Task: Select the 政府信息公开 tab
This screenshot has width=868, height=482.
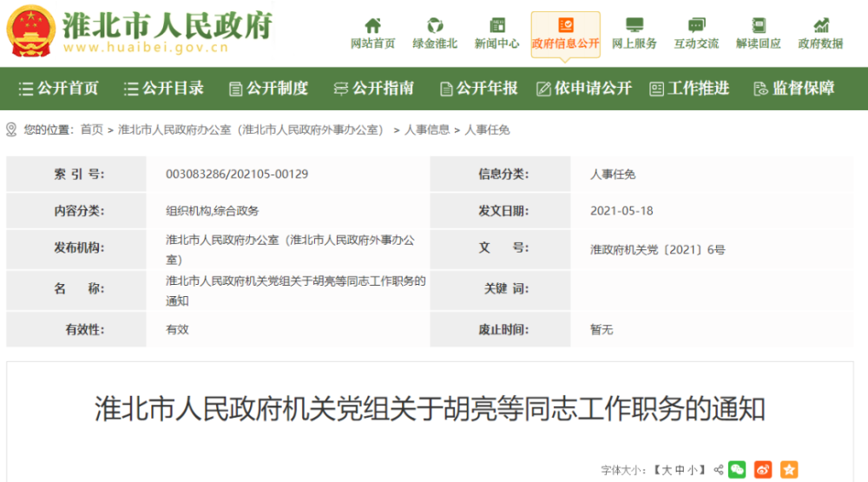Action: coord(566,35)
